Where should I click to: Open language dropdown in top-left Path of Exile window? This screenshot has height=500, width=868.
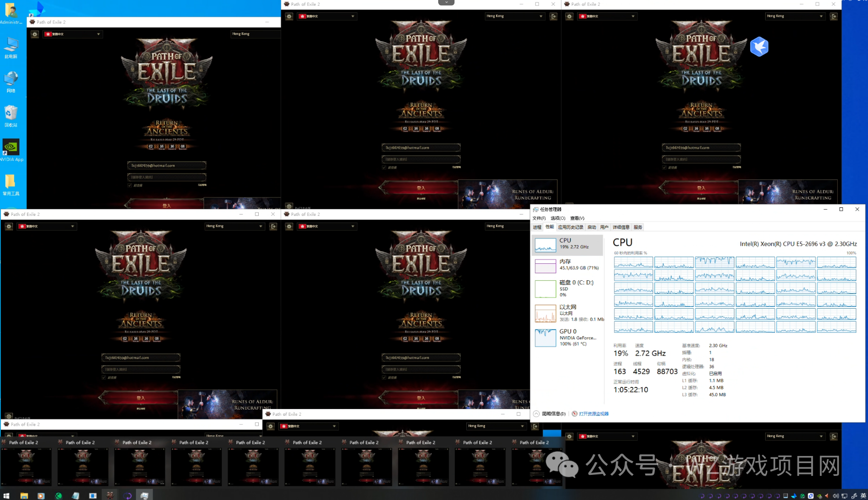pos(72,34)
